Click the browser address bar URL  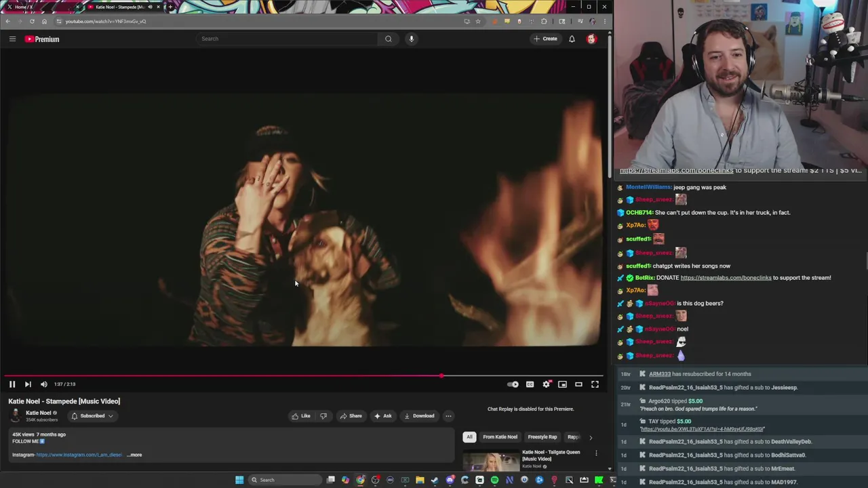coord(106,21)
